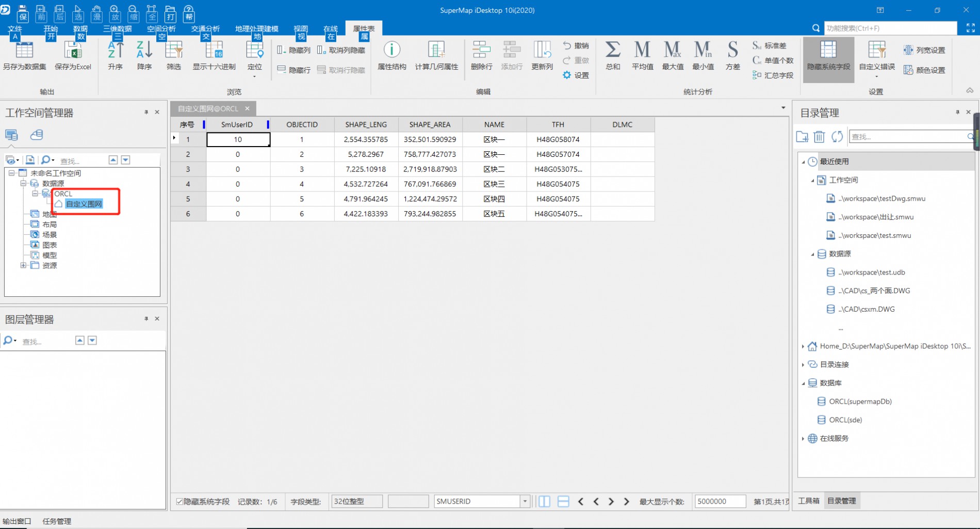Count unique values (单值个数)
The width and height of the screenshot is (980, 529).
tap(773, 60)
